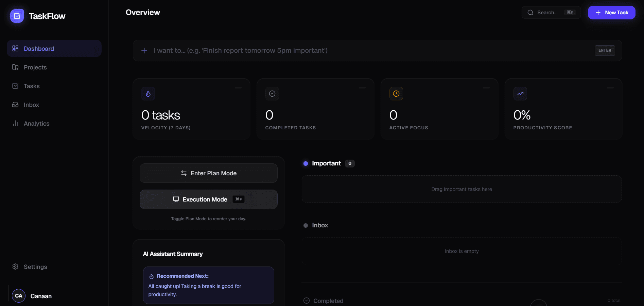The width and height of the screenshot is (644, 306).
Task: Open the Tasks page
Action: [54, 86]
